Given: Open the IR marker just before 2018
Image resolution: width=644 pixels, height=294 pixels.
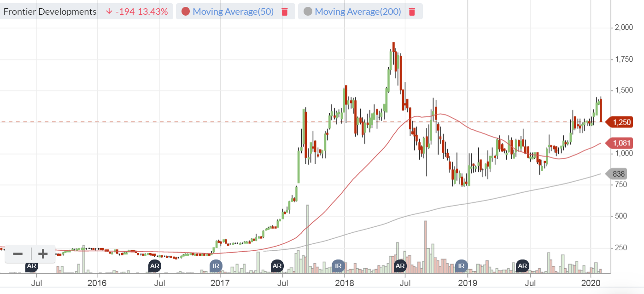Looking at the screenshot, I should pyautogui.click(x=338, y=265).
